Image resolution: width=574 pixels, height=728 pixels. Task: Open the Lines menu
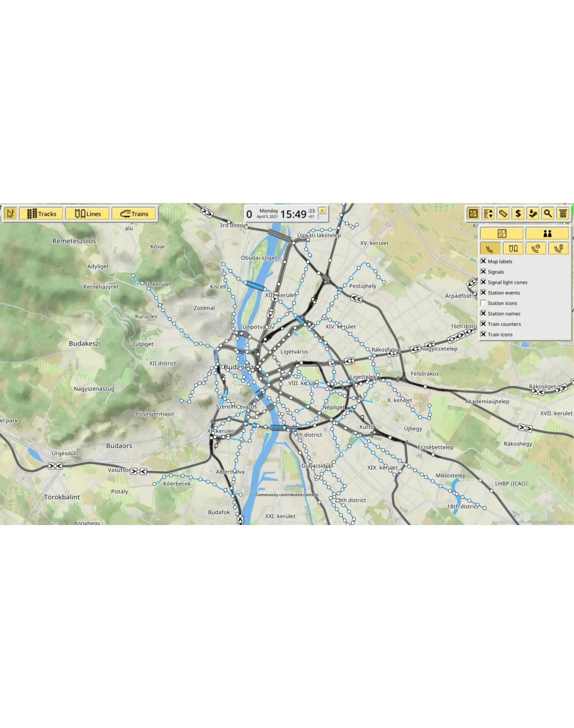[x=87, y=214]
